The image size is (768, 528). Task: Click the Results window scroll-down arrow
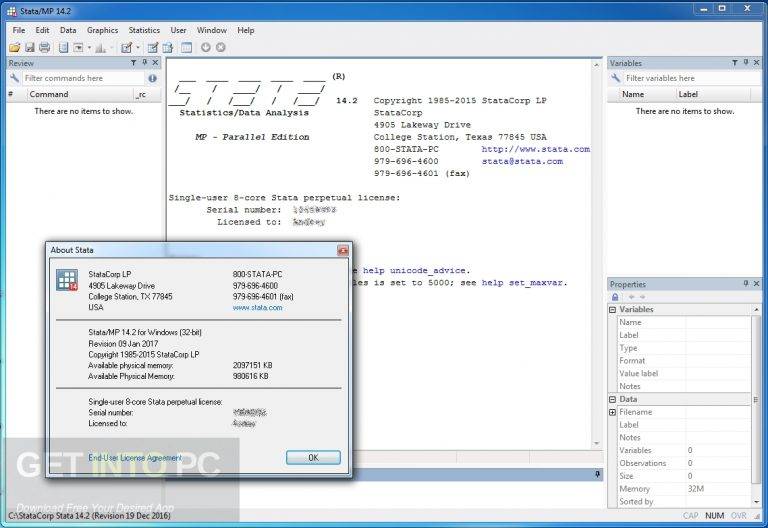click(x=597, y=443)
